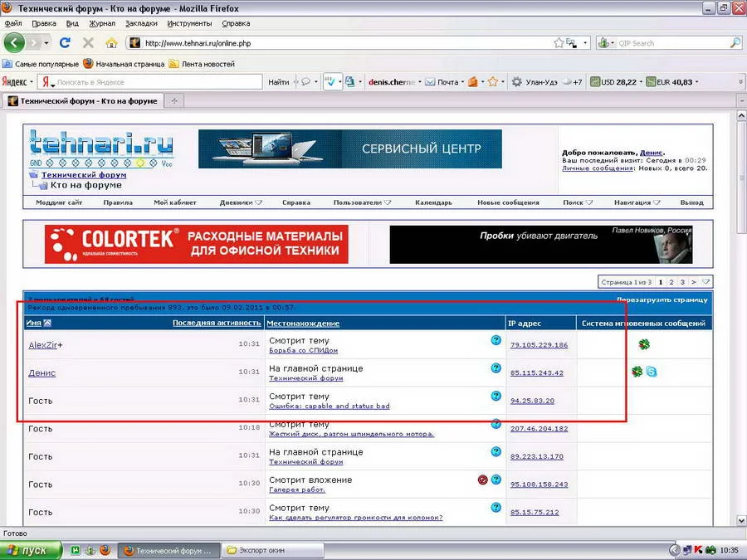Open the Борьба со СПИДом topic link
Image resolution: width=747 pixels, height=560 pixels.
click(303, 350)
